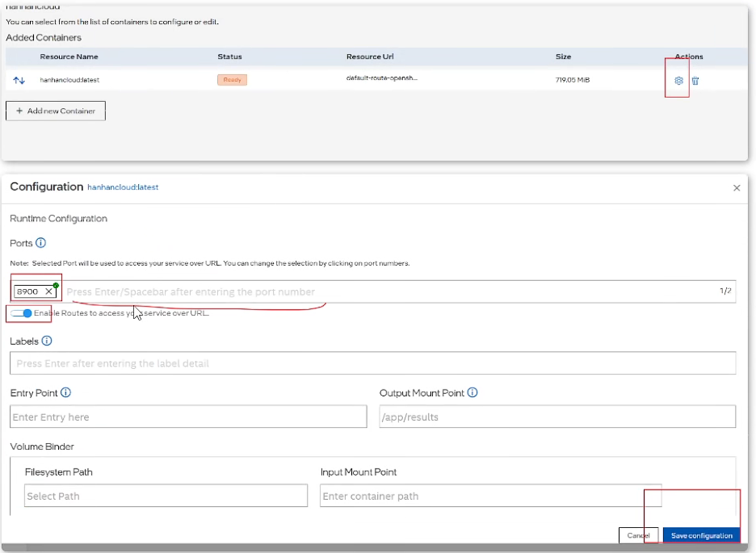Screen dimensions: 756x553
Task: Remove port 8900 with its X
Action: click(x=48, y=291)
